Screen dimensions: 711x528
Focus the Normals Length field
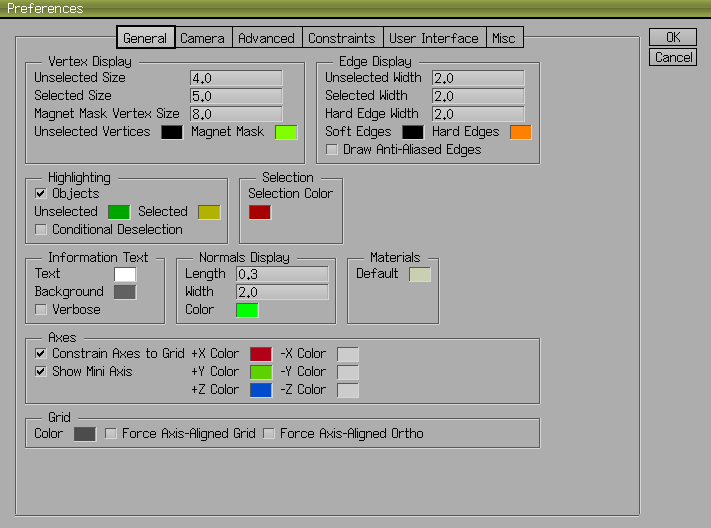tap(282, 274)
